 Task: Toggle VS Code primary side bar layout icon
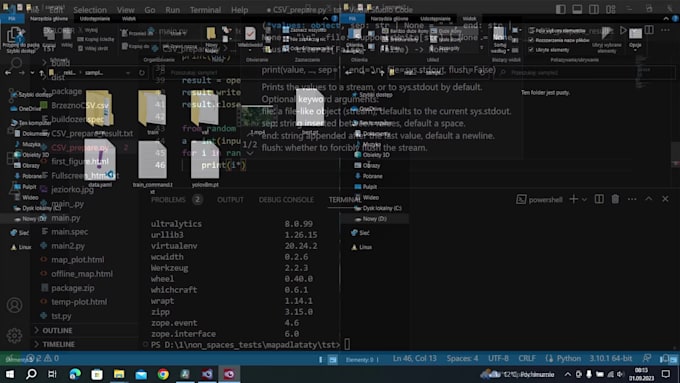point(560,9)
